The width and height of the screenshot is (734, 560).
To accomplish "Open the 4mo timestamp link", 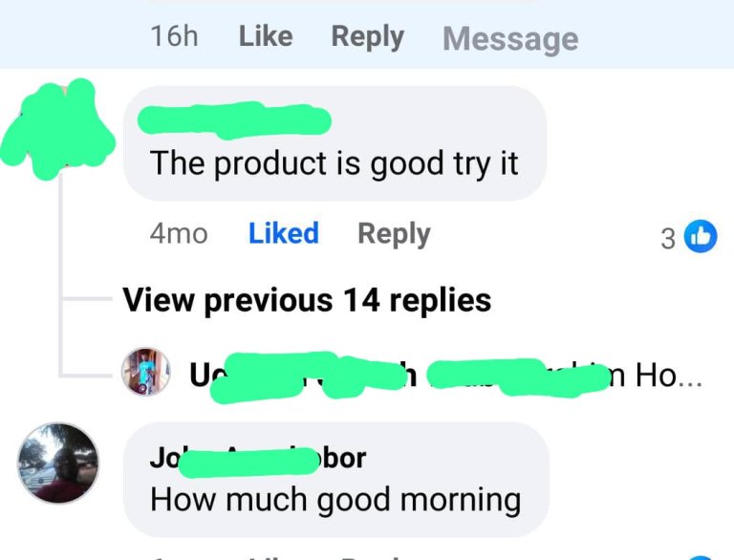I will 179,233.
